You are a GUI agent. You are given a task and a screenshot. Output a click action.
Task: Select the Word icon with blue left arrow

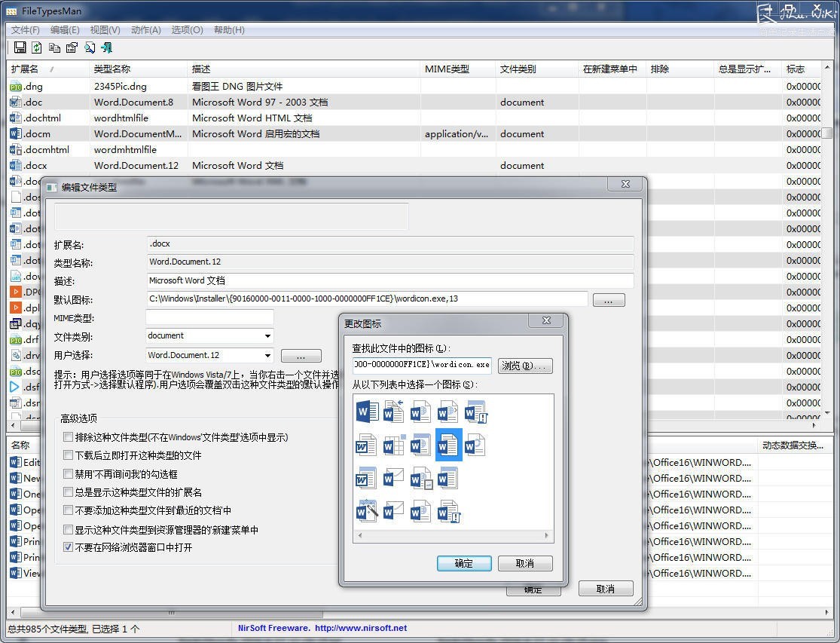click(x=394, y=412)
